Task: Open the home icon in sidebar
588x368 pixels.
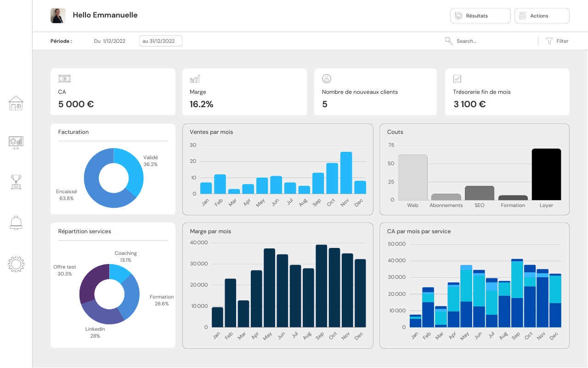Action: [x=16, y=103]
